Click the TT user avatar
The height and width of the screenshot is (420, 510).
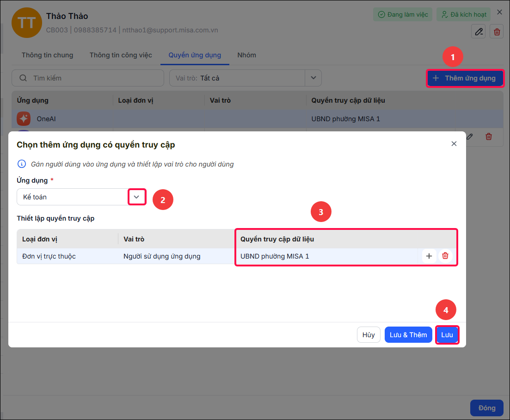pyautogui.click(x=27, y=23)
